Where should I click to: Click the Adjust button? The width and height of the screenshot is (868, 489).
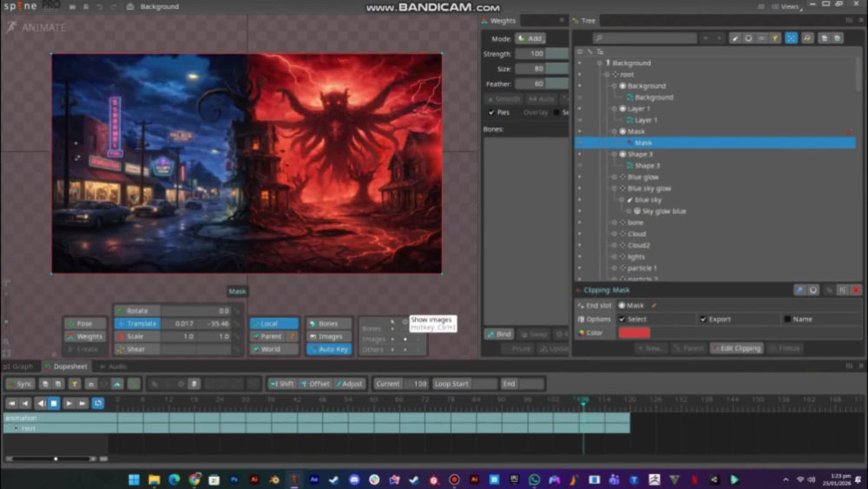pos(349,384)
